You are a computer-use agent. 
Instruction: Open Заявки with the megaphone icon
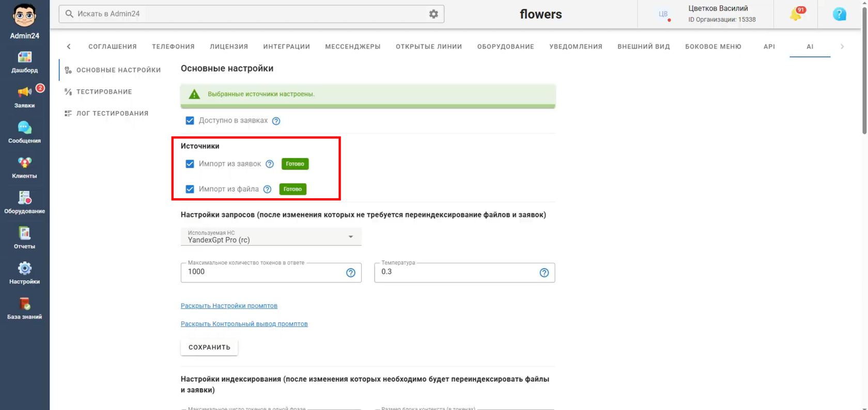pos(24,97)
